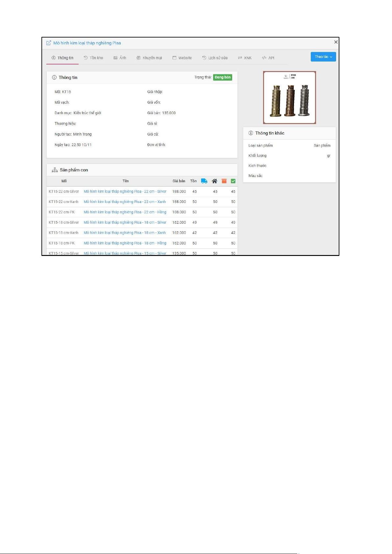View the Lịch sử sửa tab
The image size is (392, 554).
pos(215,58)
